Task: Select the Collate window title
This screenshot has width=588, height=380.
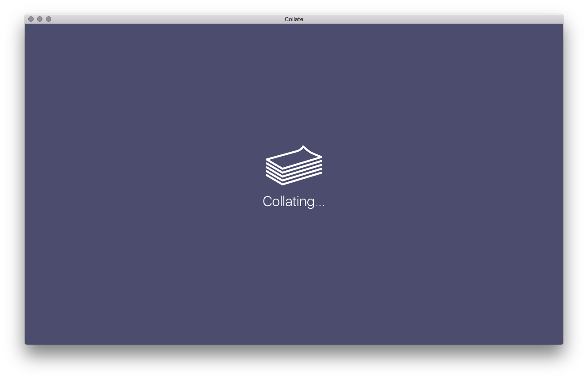Action: [x=294, y=19]
